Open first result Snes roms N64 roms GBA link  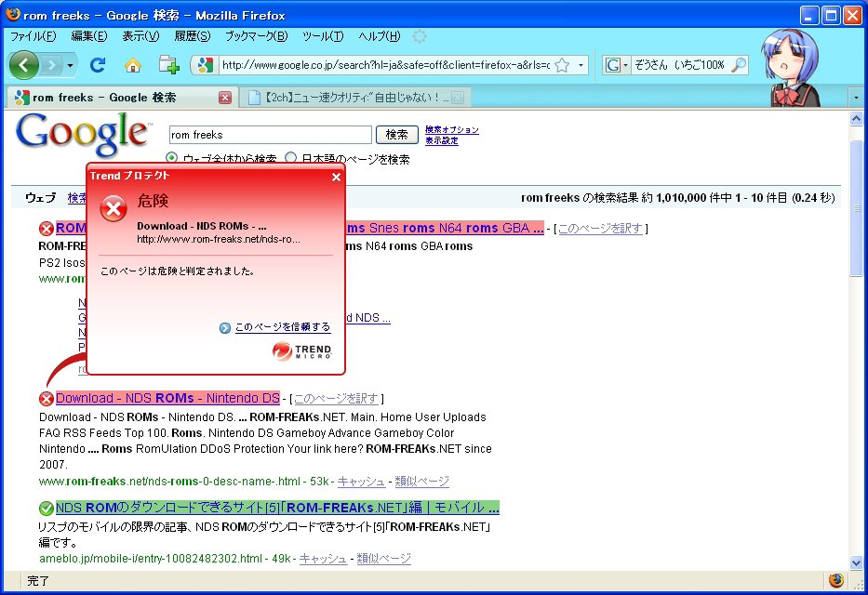tap(445, 228)
